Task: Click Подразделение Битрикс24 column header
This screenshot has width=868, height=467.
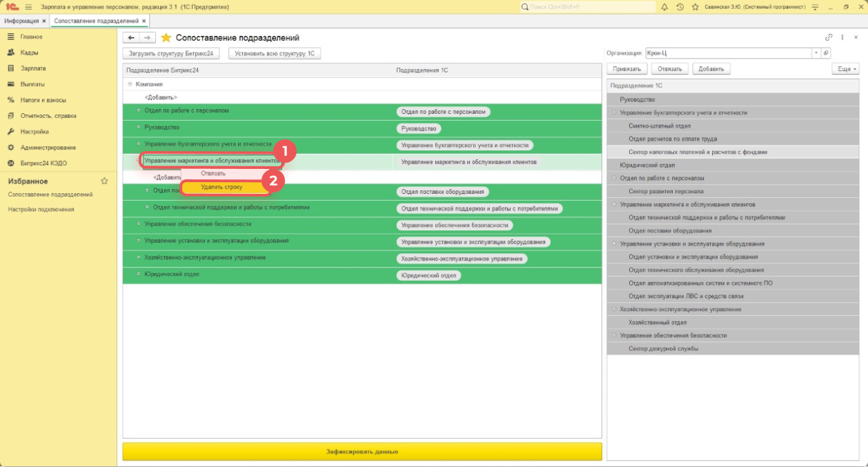Action: [257, 70]
